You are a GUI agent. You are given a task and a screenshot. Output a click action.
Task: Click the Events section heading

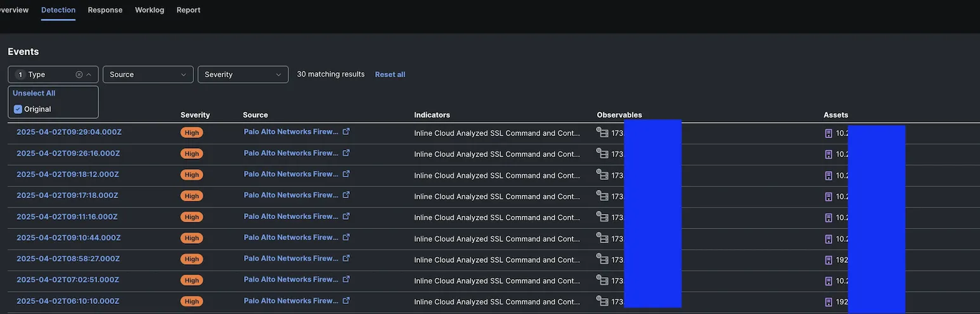coord(23,52)
